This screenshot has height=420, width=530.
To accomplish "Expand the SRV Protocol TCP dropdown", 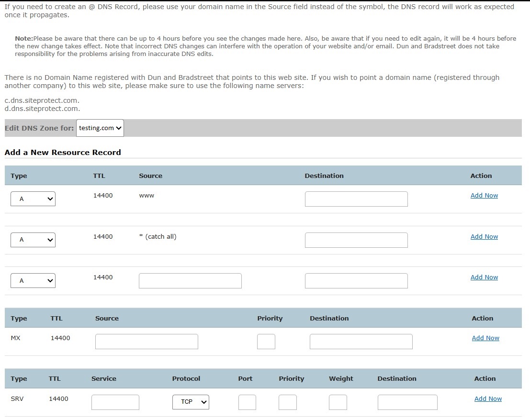I will click(x=191, y=402).
